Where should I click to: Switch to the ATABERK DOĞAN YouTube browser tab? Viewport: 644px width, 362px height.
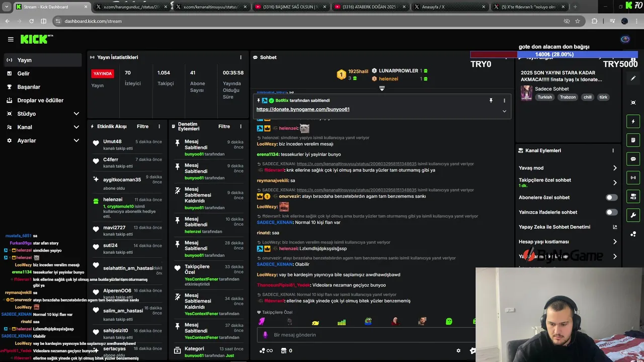[370, 7]
